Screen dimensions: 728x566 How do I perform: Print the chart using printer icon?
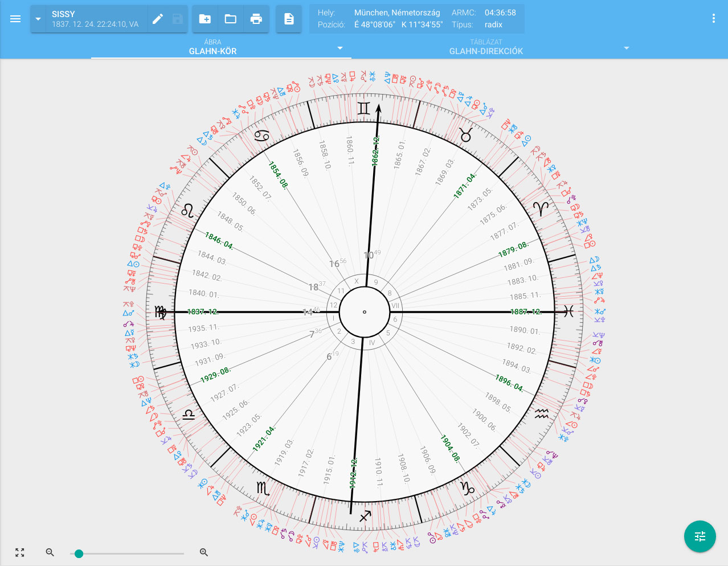[x=256, y=19]
